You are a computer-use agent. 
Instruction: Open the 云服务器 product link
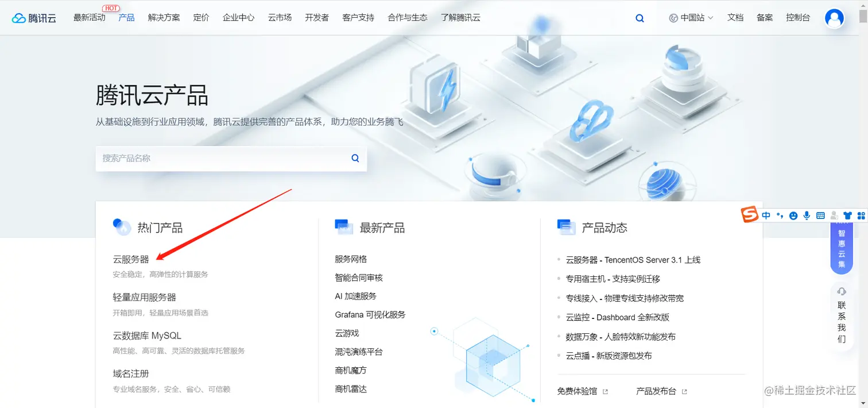coord(131,259)
